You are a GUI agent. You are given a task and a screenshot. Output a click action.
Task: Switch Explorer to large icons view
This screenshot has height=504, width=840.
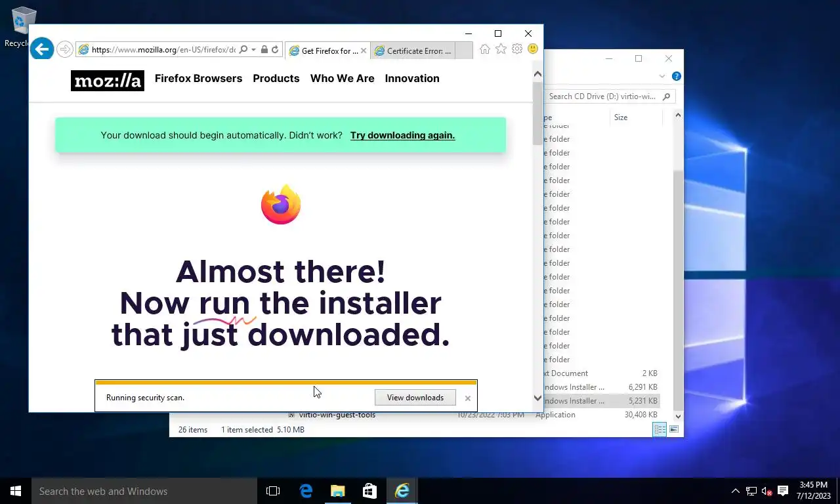673,429
